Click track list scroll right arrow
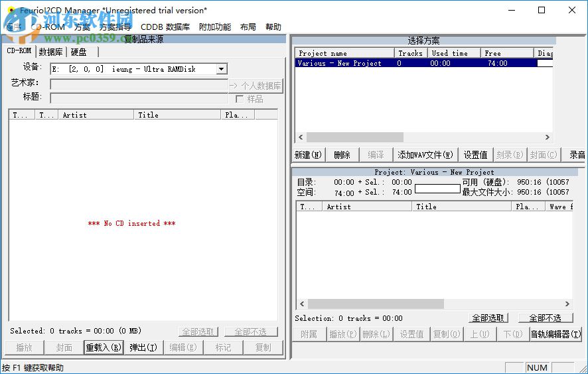 (x=567, y=304)
